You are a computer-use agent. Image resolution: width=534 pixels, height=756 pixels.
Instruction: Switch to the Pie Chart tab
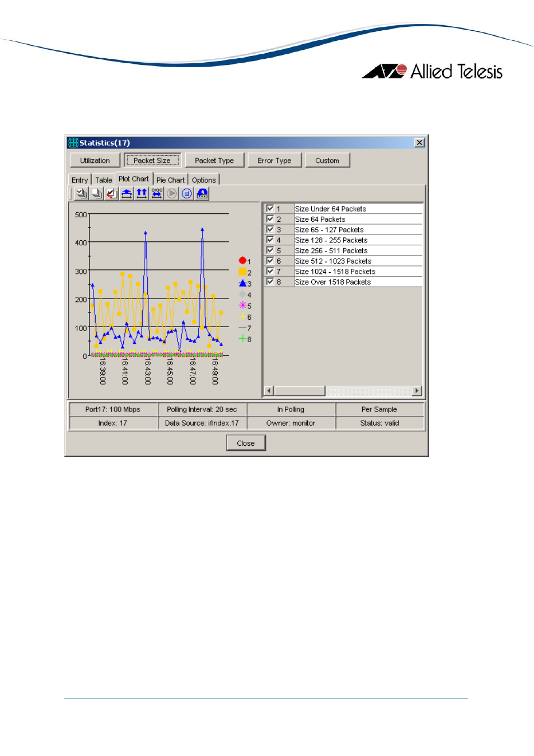(x=170, y=180)
